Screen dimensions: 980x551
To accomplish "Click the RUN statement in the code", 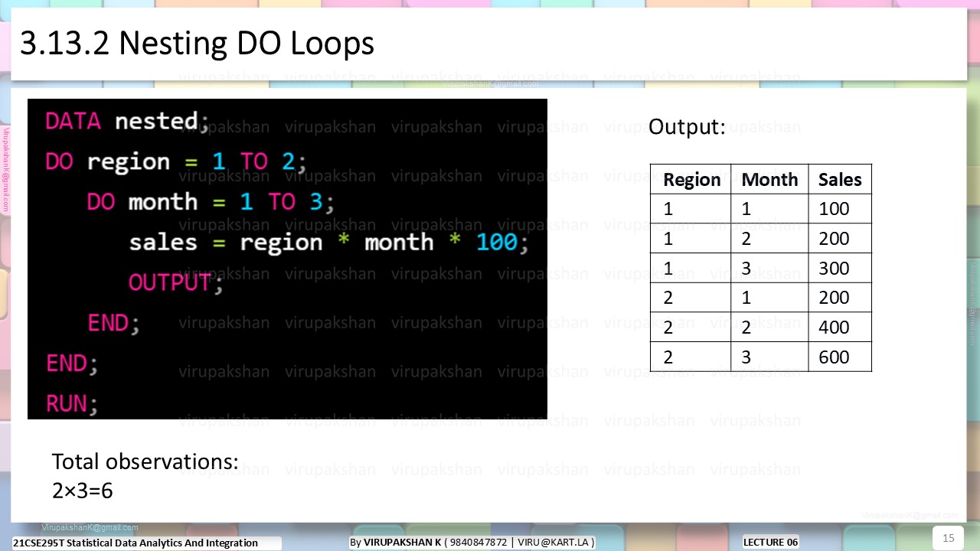I will (71, 403).
